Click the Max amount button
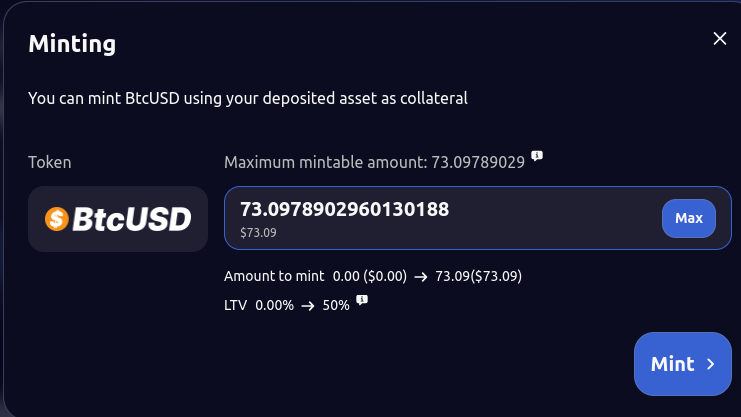Viewport: 741px width, 417px height. [x=689, y=218]
